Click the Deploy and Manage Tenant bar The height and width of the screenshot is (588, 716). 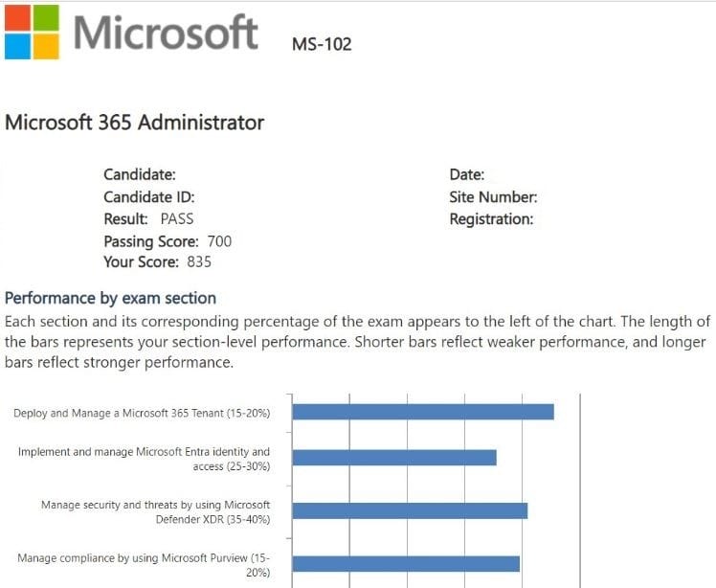[423, 412]
